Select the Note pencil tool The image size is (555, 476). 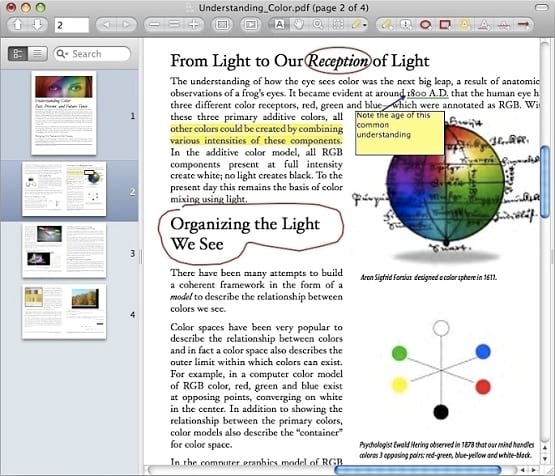coord(356,24)
